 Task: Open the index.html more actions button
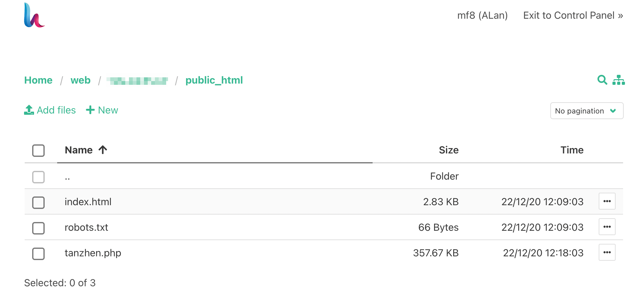607,201
